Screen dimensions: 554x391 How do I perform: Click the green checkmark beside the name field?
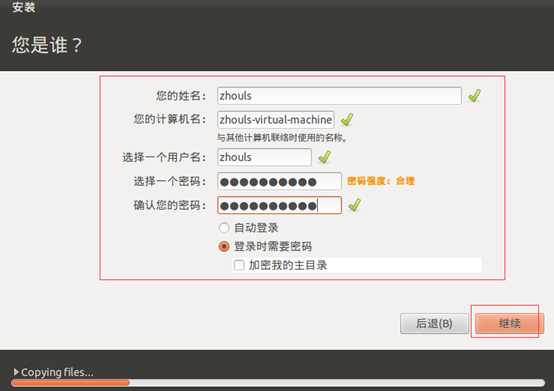[x=475, y=96]
